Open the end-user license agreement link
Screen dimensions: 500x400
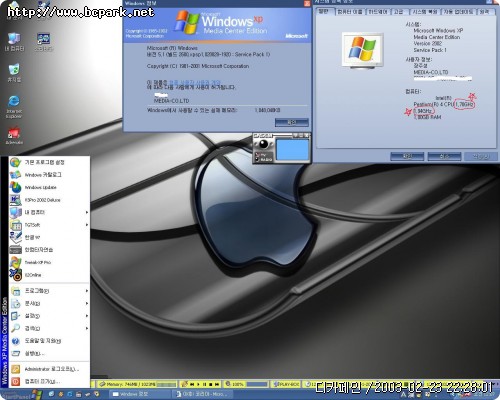tap(195, 82)
